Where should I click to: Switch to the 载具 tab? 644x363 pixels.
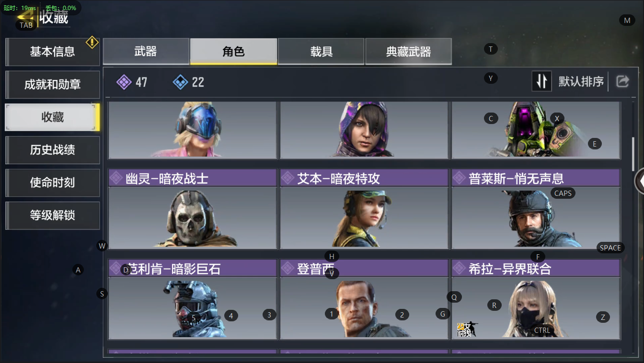(321, 51)
